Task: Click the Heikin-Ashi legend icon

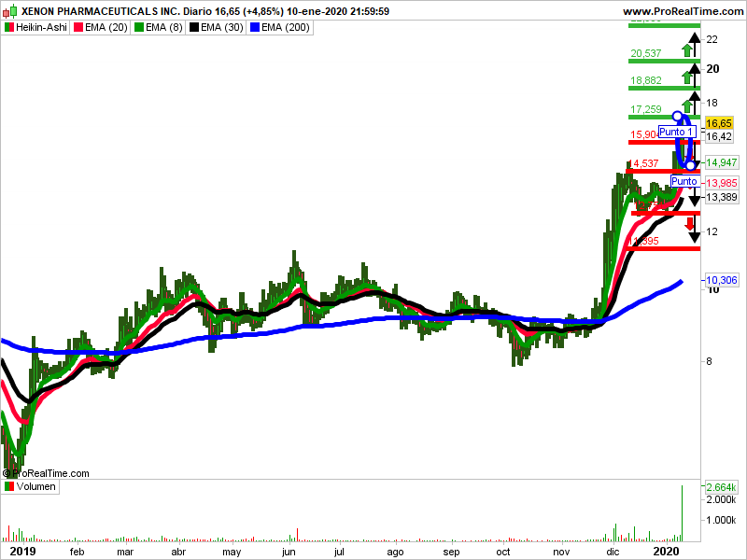Action: tap(9, 28)
